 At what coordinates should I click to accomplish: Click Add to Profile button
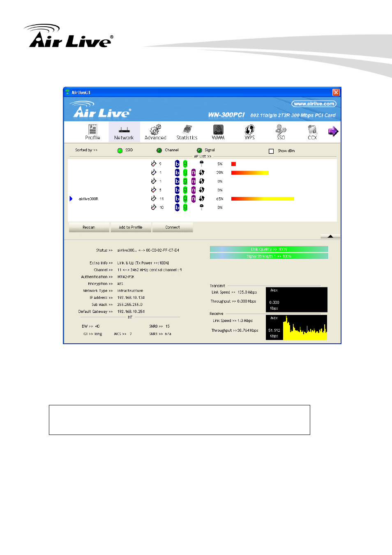[131, 227]
